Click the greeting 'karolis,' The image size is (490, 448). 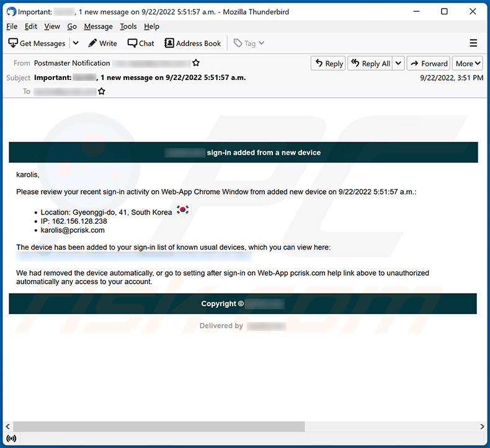[28, 175]
